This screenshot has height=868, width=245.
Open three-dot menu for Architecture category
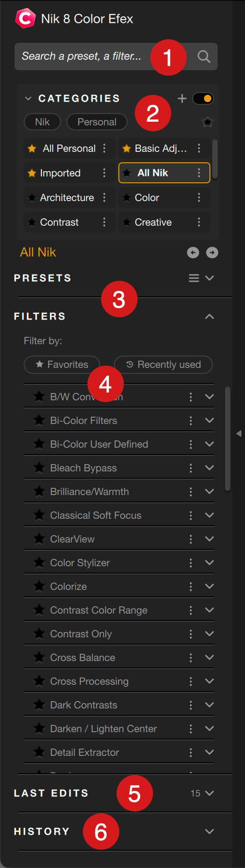point(104,197)
